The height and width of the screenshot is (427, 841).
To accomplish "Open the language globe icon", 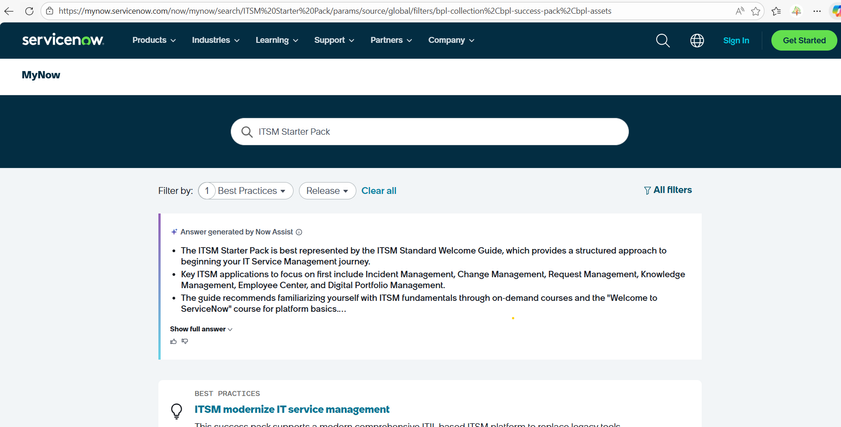I will click(697, 40).
